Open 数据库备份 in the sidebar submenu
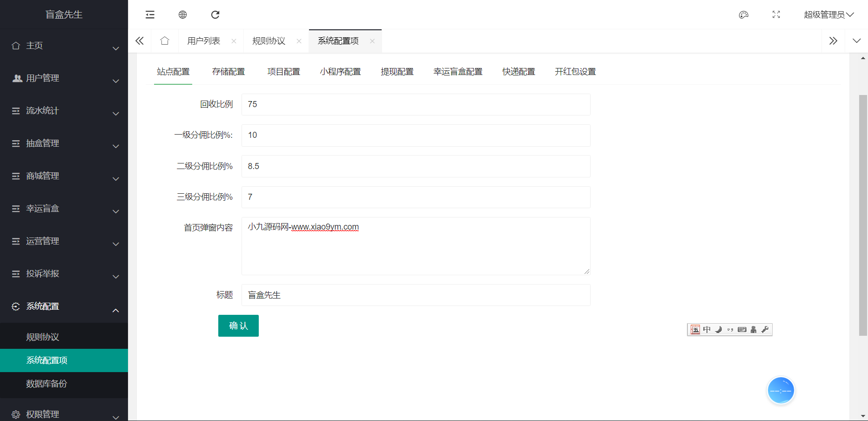 coord(64,384)
